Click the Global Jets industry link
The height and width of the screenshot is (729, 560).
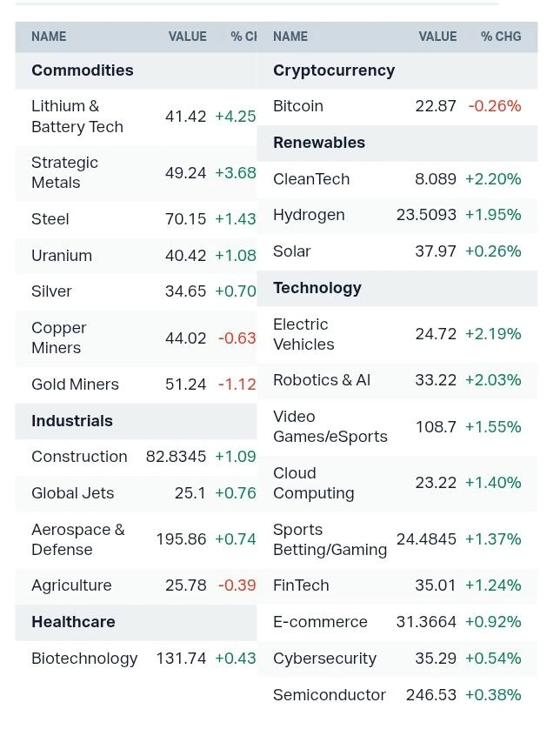coord(72,493)
